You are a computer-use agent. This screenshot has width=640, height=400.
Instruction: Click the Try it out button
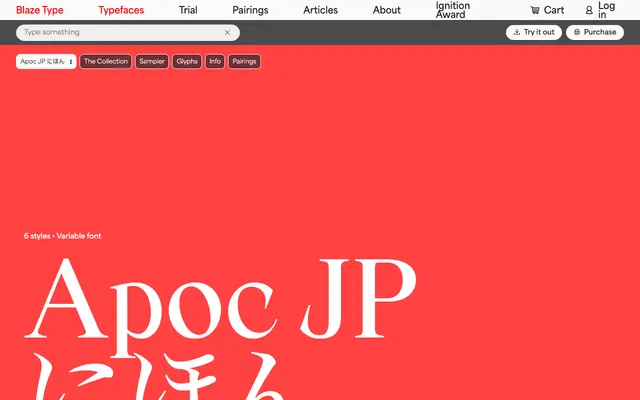coord(534,32)
